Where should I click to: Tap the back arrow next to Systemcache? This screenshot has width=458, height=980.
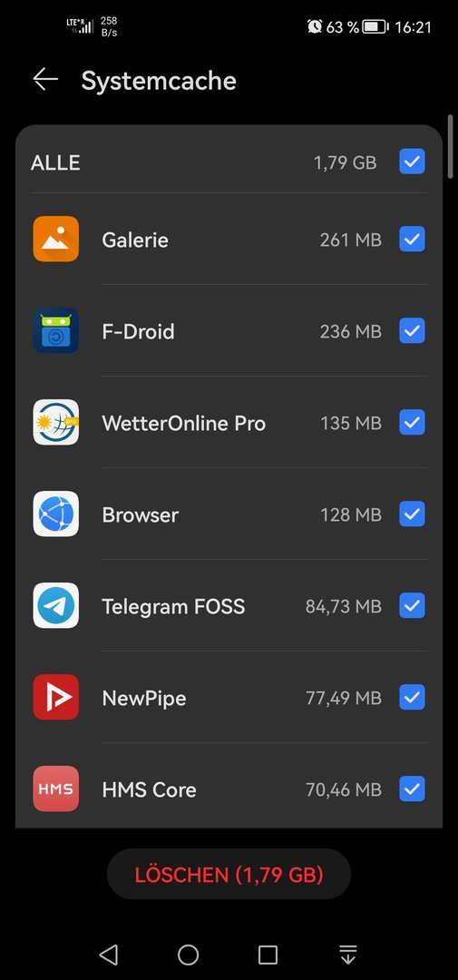pyautogui.click(x=45, y=80)
